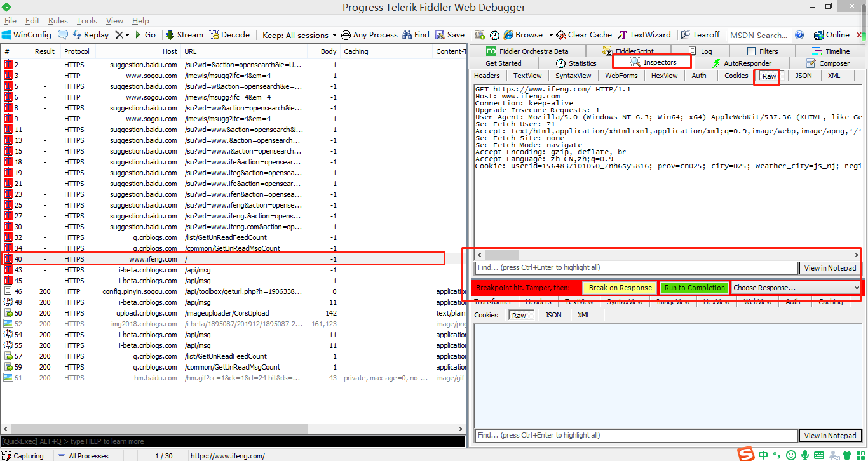Screen dimensions: 868x461
Task: Open WinConfig from the toolbar
Action: 26,35
